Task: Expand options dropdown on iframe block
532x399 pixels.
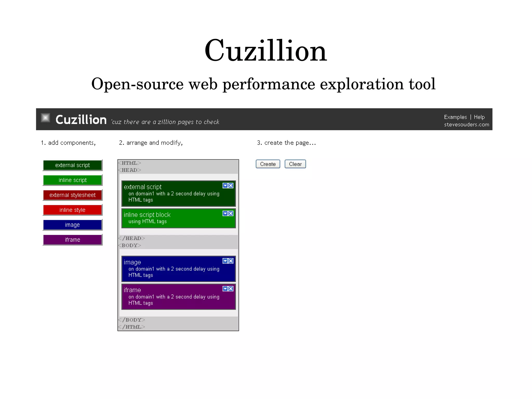Action: tap(225, 289)
